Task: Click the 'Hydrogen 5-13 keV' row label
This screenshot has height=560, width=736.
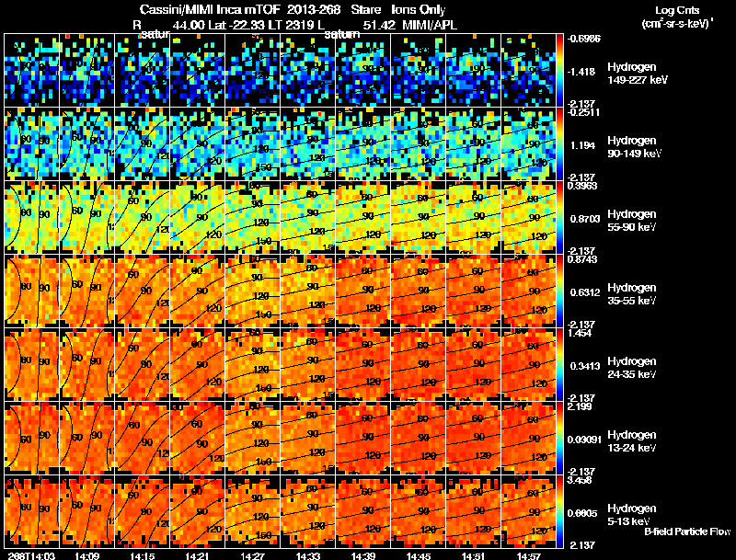Action: (632, 515)
